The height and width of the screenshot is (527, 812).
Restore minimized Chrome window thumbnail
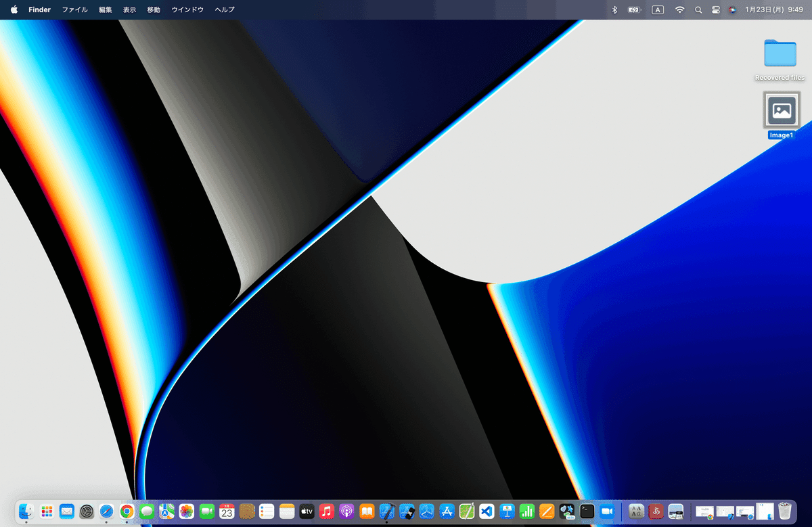click(704, 511)
